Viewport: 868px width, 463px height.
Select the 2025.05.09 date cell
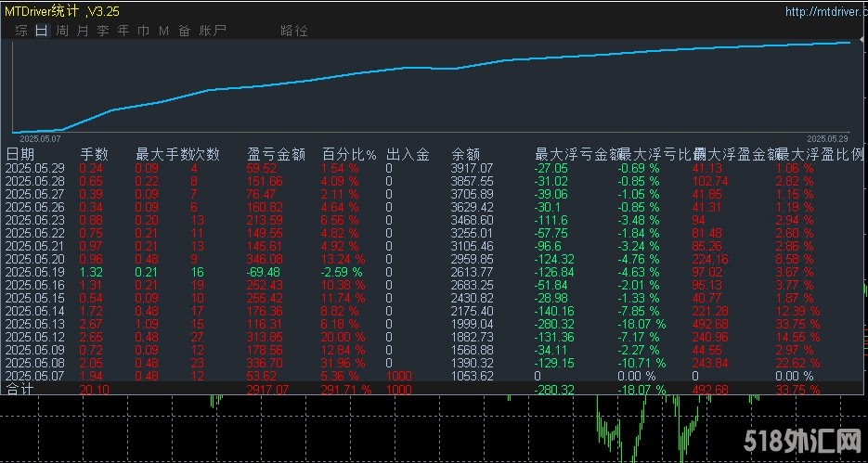34,350
